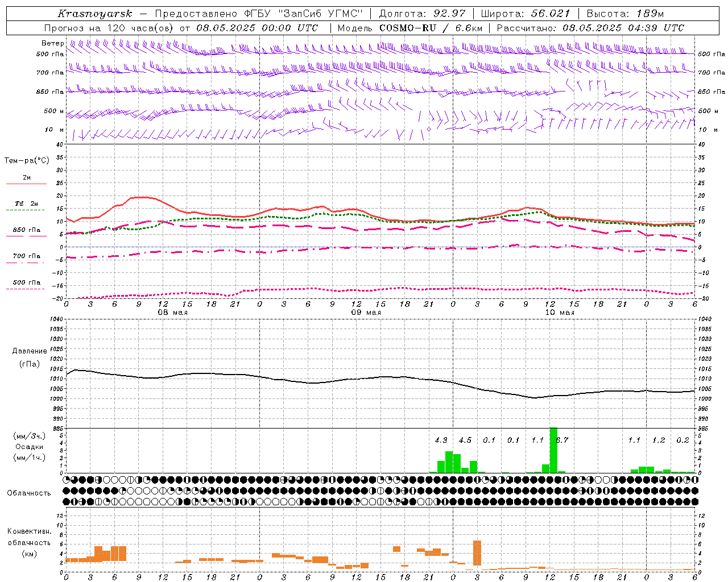The image size is (728, 582).
Task: Click the 4.3 precipitation total value
Action: click(441, 440)
